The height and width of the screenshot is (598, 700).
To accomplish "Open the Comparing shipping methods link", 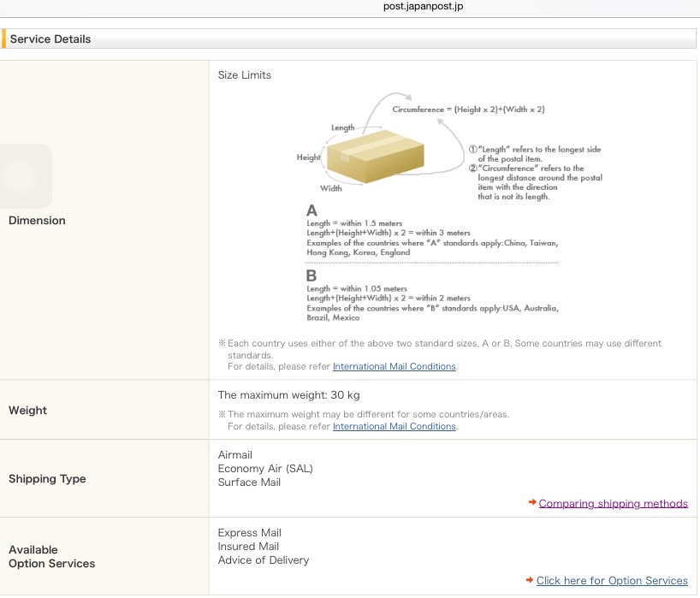I will 613,503.
